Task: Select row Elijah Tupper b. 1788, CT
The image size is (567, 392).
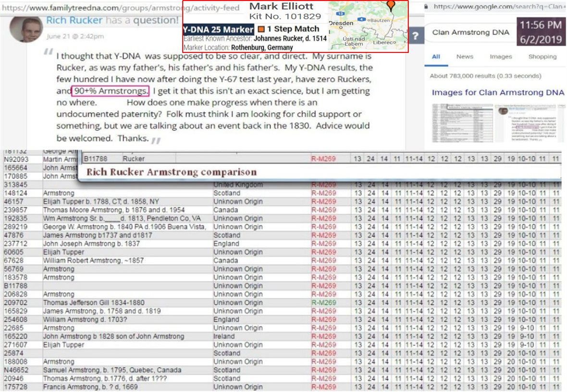Action: coord(282,201)
